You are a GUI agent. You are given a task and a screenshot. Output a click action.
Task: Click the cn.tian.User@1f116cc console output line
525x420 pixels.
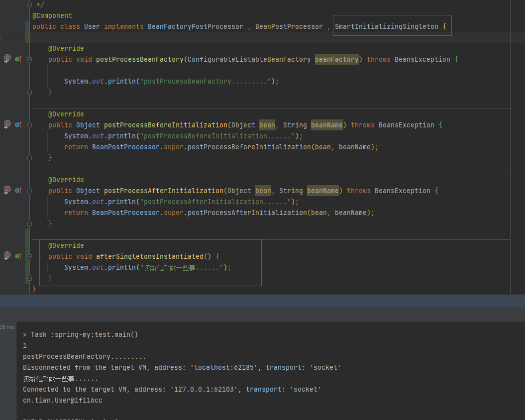(x=62, y=400)
